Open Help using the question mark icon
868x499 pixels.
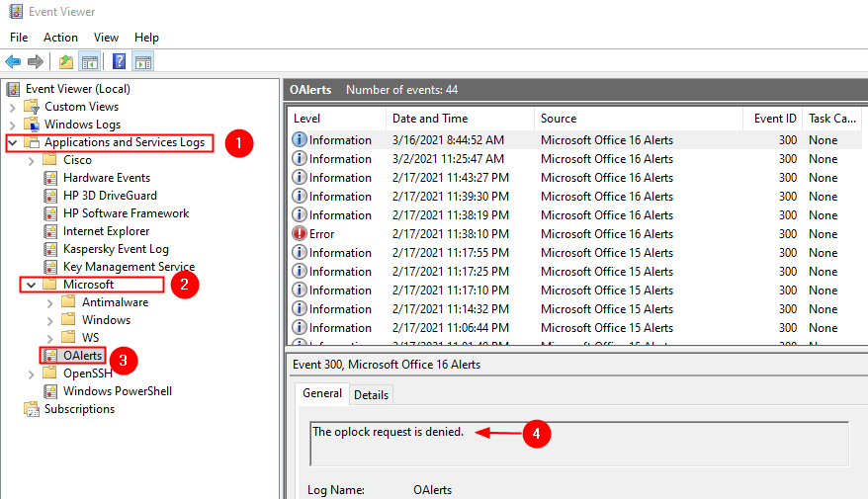[119, 61]
